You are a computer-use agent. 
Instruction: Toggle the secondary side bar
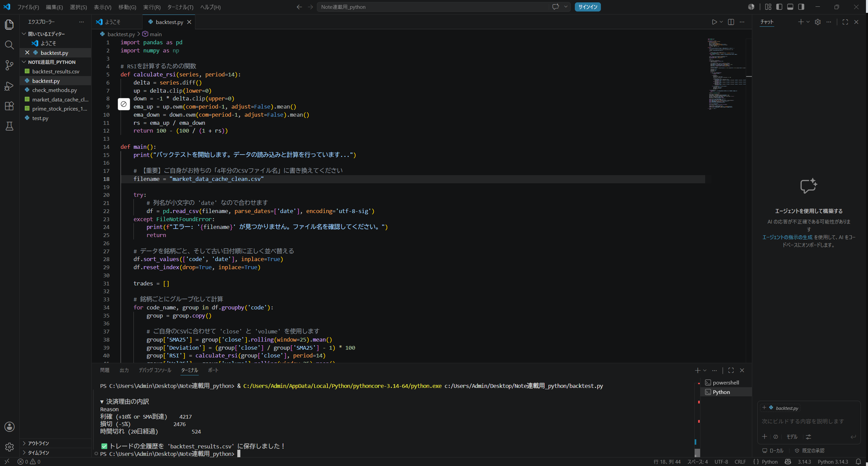pos(801,7)
